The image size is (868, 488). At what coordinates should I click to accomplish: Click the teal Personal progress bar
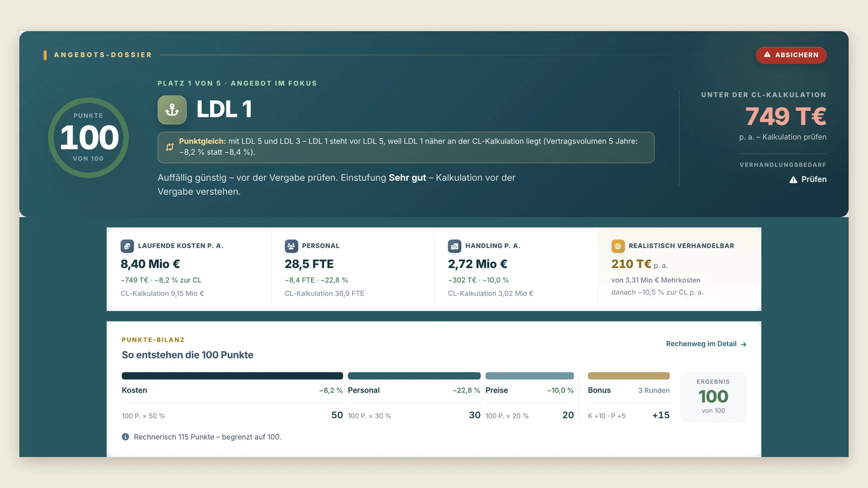coord(414,376)
